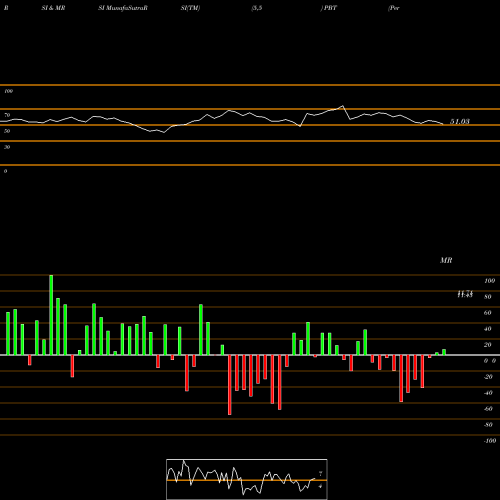Click the 30 level label on RSI axis
This screenshot has width=500, height=500.
coord(7,147)
